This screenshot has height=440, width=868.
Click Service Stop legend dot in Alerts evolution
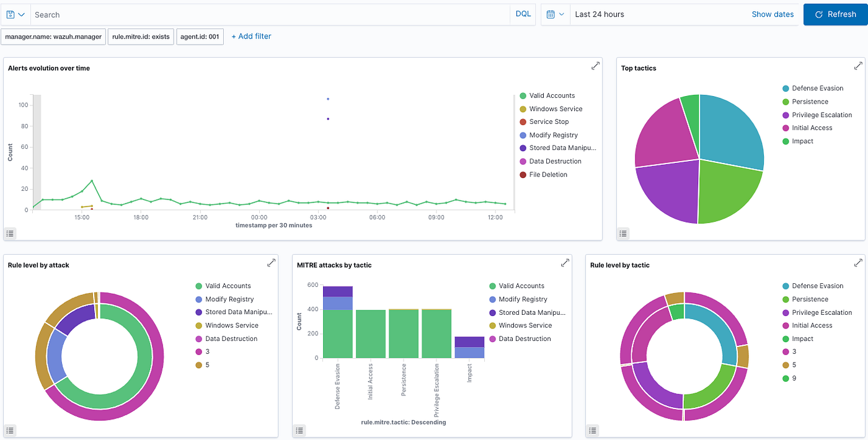pos(523,122)
